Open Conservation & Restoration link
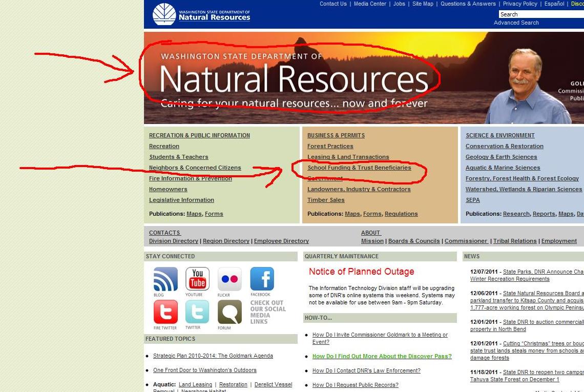Viewport: 584px width, 392px height. point(504,147)
